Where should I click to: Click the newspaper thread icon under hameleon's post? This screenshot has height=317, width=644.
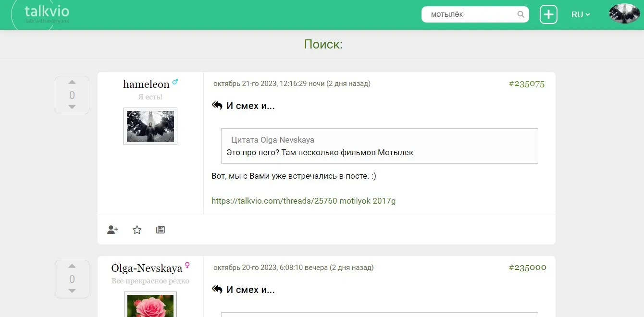tap(161, 230)
